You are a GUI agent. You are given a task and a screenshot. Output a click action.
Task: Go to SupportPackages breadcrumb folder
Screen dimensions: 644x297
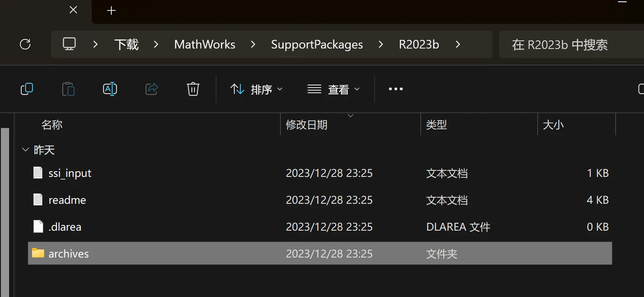[317, 44]
